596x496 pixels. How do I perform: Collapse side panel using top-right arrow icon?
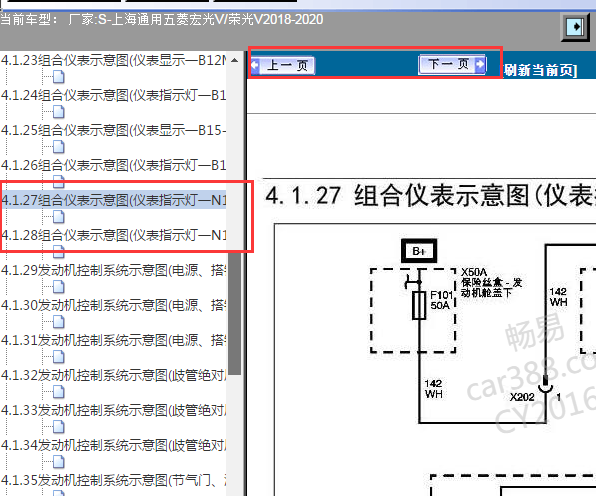[575, 27]
